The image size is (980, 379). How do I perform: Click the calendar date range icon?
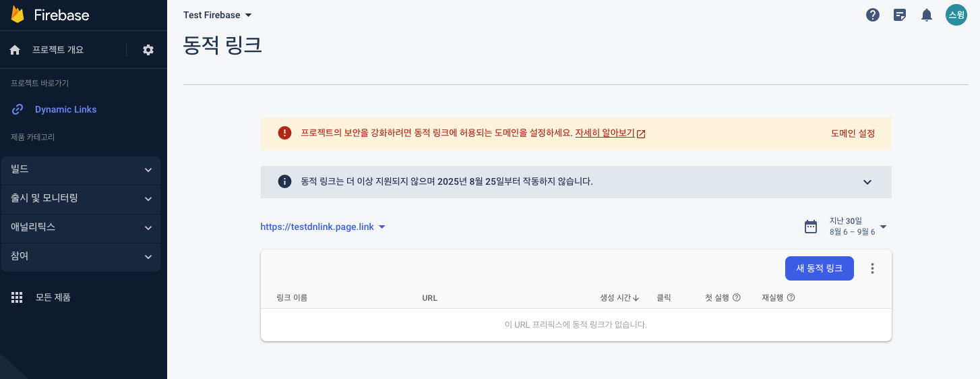(x=811, y=227)
